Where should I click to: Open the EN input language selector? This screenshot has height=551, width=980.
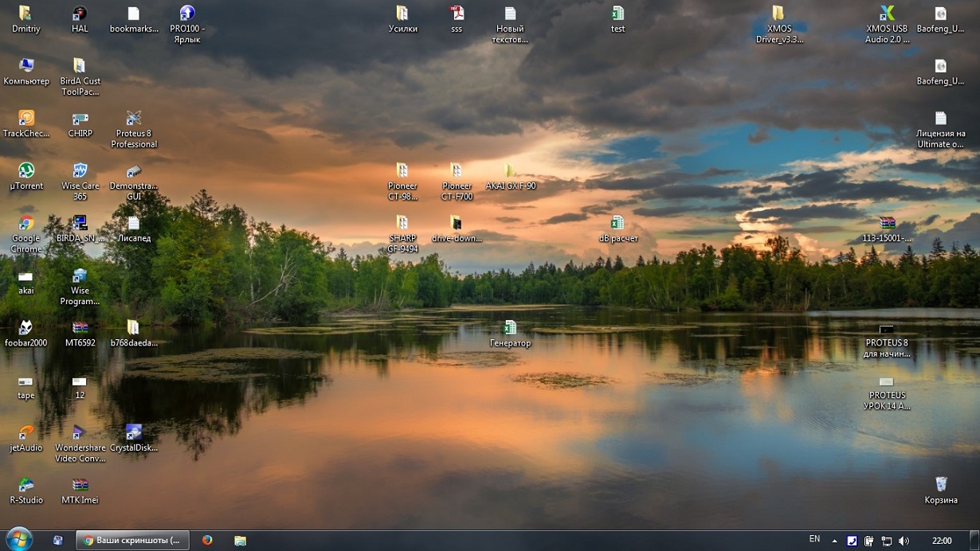(x=814, y=540)
